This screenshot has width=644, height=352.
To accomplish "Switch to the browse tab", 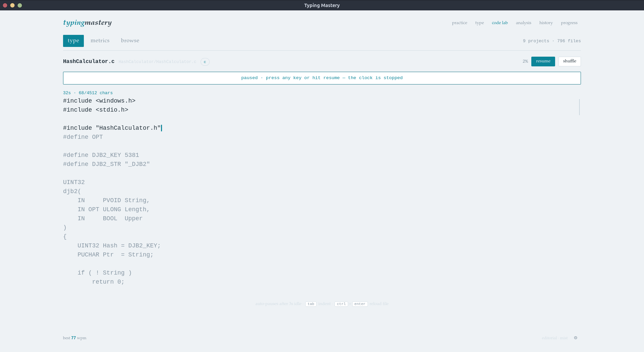I will click(130, 41).
